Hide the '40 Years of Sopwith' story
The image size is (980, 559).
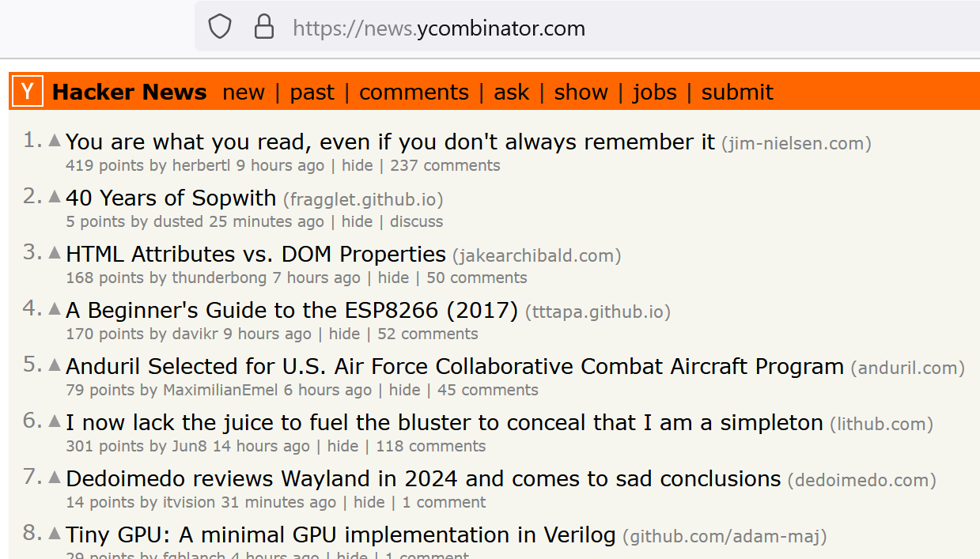coord(357,221)
